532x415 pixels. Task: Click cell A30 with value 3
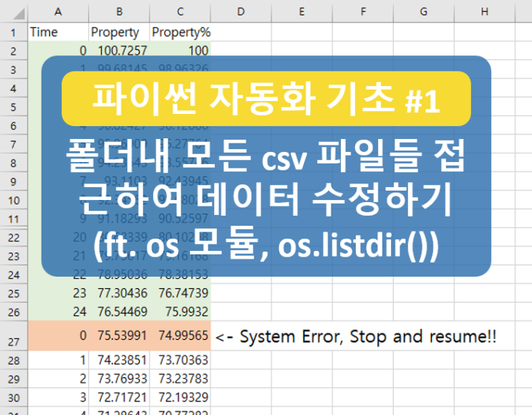[58, 397]
